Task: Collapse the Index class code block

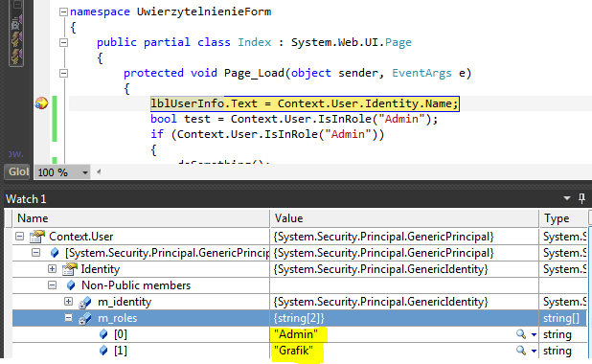Action: pos(63,43)
